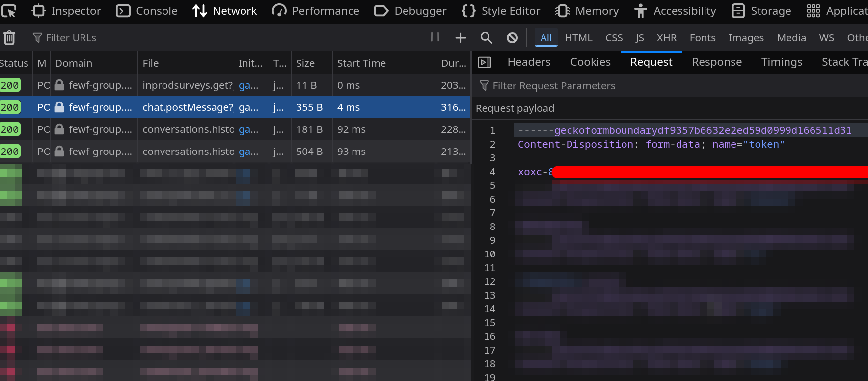The width and height of the screenshot is (868, 381).
Task: Open the Headers details tab
Action: point(529,62)
